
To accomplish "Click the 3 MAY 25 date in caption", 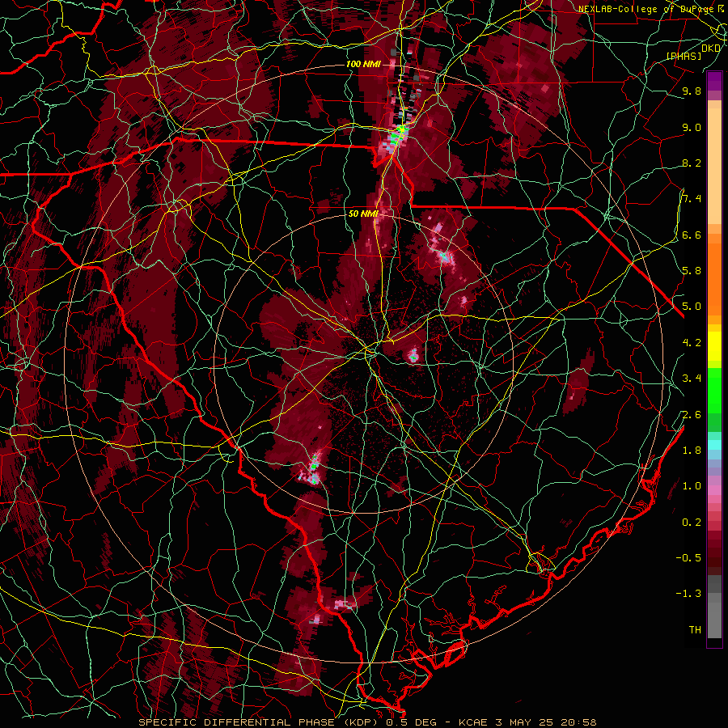I will click(x=524, y=722).
